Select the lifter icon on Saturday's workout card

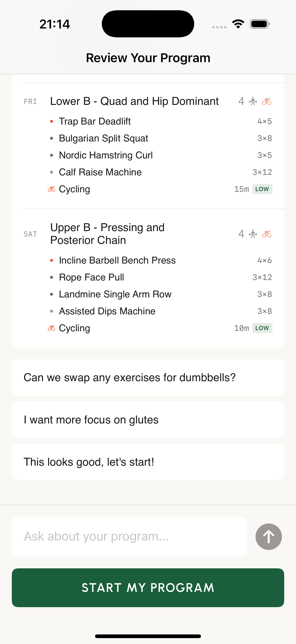click(253, 234)
